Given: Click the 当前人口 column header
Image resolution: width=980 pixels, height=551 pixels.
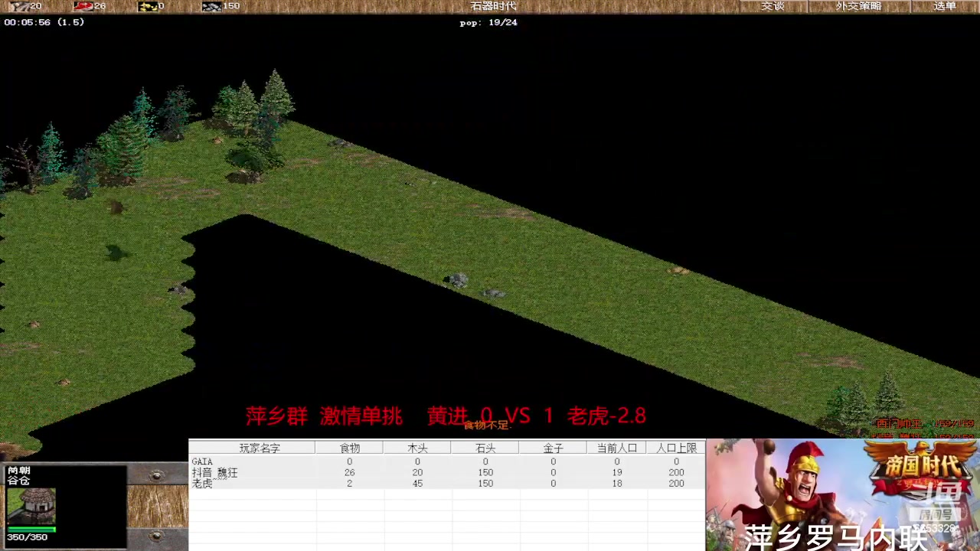Looking at the screenshot, I should [x=617, y=448].
